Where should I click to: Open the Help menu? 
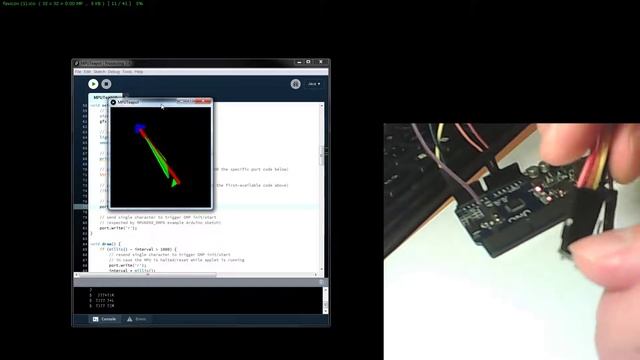139,72
